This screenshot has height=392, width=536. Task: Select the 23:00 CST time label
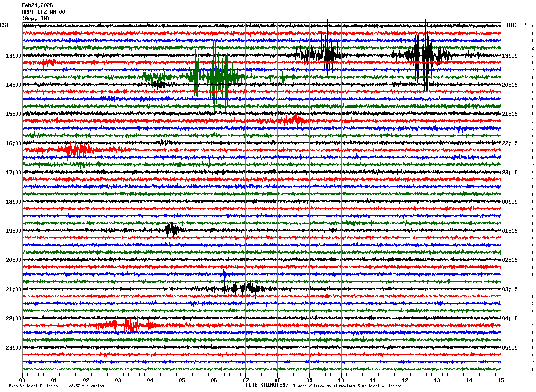pyautogui.click(x=14, y=348)
